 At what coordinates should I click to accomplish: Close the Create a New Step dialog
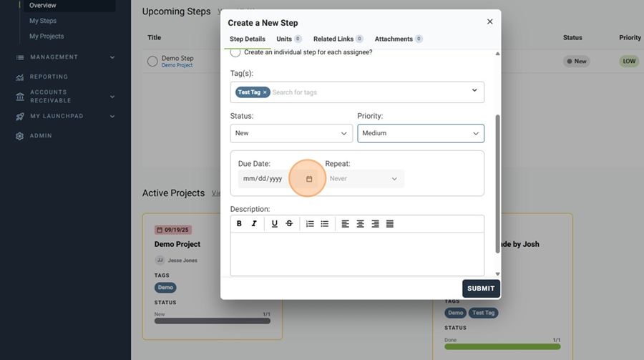[489, 21]
